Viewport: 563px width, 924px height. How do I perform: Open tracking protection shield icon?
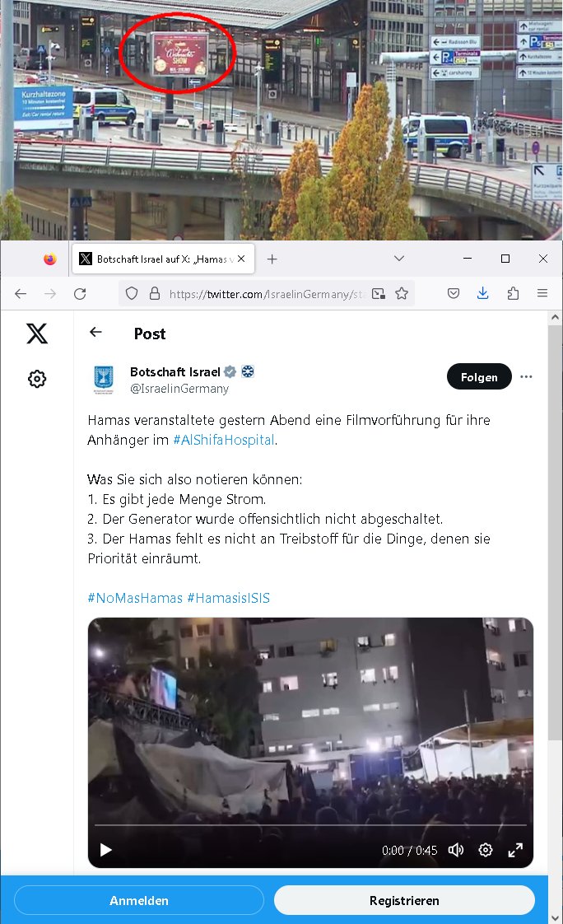click(132, 293)
